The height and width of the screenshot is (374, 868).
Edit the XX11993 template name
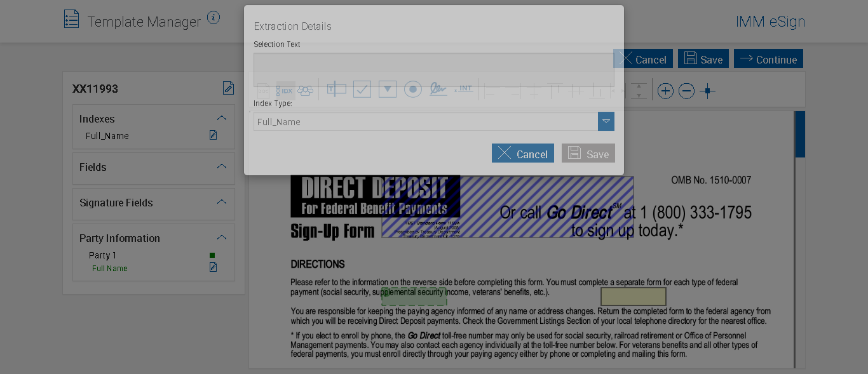(x=228, y=88)
